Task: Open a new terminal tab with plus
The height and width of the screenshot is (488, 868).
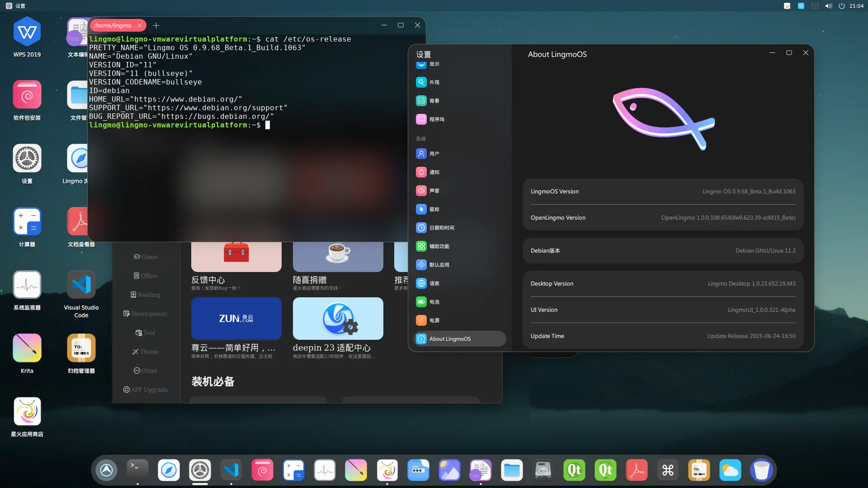Action: [156, 26]
